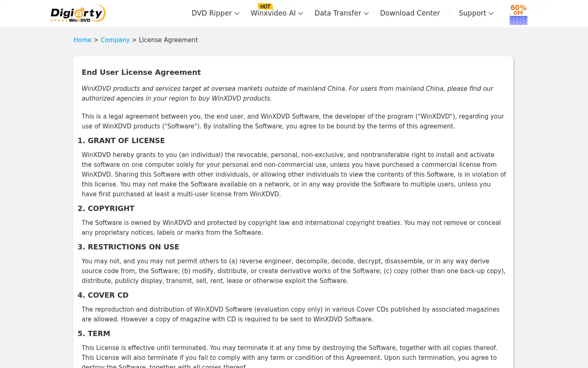Viewport: 588px width, 368px height.
Task: Click the 2. COPYRIGHT heading
Action: [106, 209]
